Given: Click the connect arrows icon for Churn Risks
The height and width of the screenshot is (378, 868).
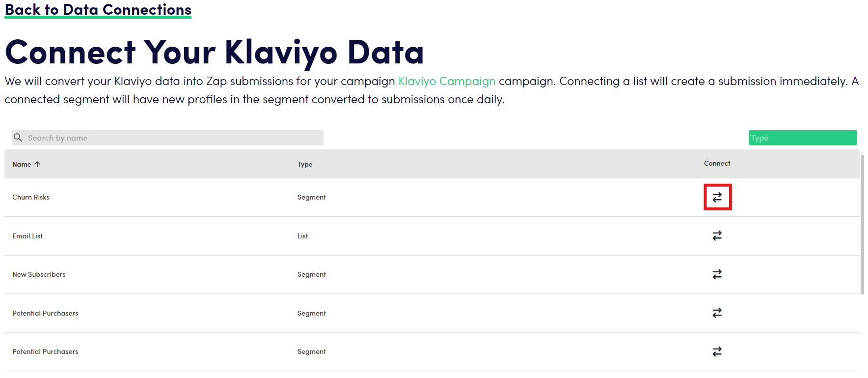Looking at the screenshot, I should click(x=717, y=197).
